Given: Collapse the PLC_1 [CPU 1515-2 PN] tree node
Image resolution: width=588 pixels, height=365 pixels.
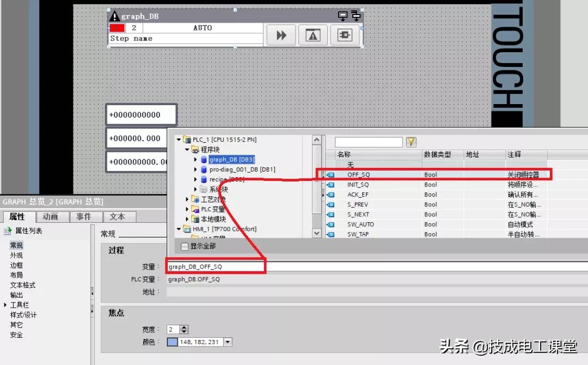Looking at the screenshot, I should [180, 139].
